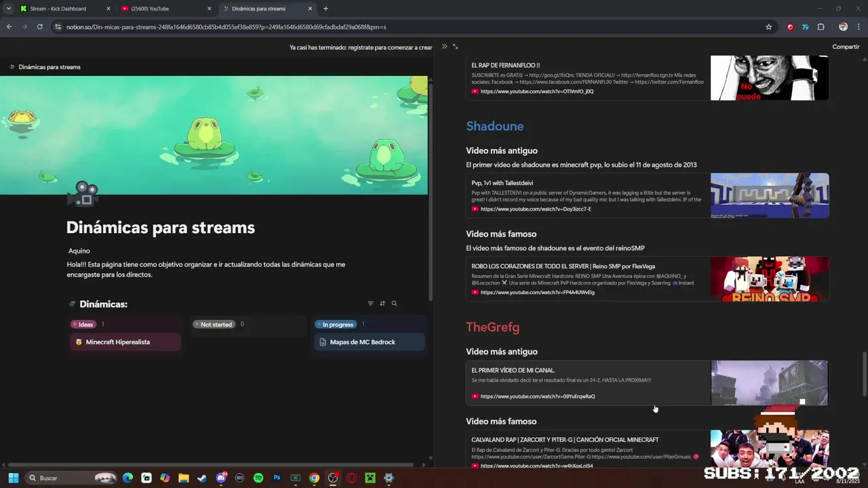The image size is (868, 488).
Task: Open Photoshop from taskbar
Action: coord(277,478)
